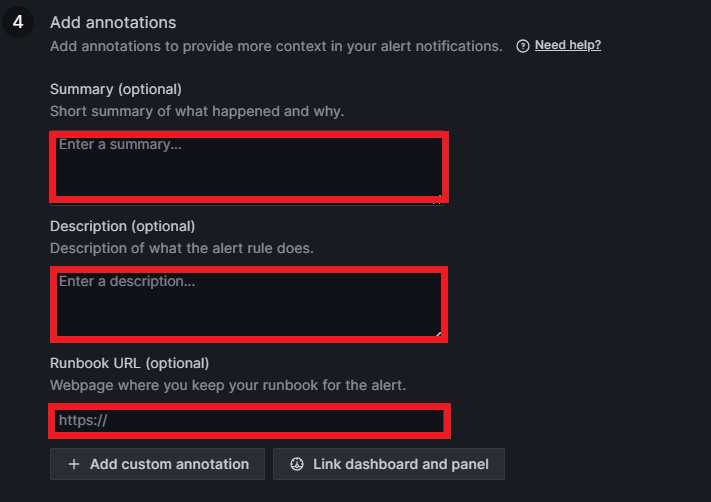Click the 'Add annotations to provide more context' subtitle
711x502 pixels.
coord(276,46)
